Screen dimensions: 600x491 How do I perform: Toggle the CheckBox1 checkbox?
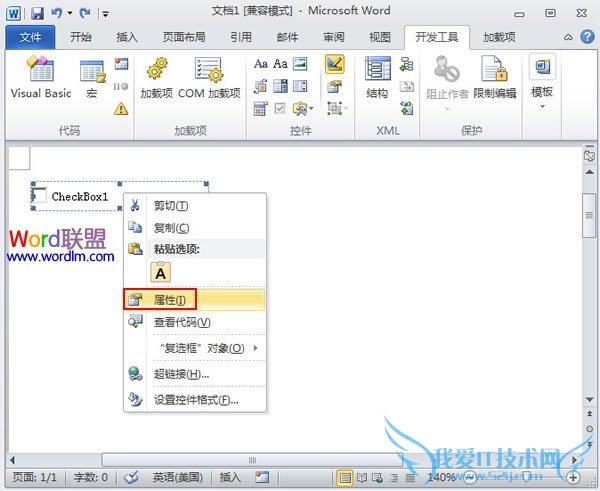[40, 196]
